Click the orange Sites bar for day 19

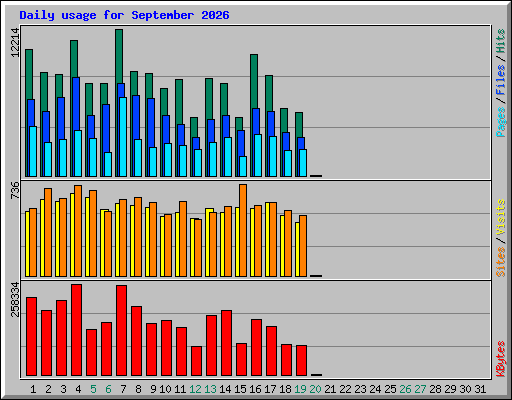click(x=303, y=246)
